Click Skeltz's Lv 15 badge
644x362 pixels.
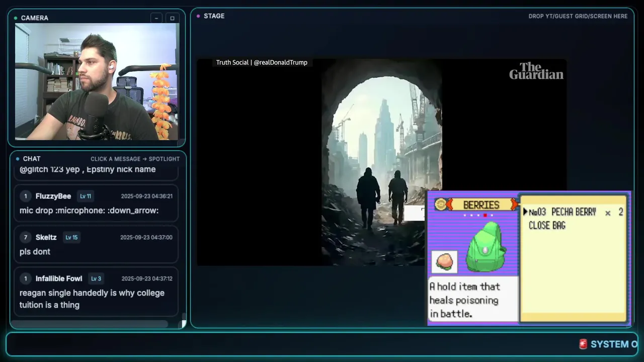(x=71, y=237)
